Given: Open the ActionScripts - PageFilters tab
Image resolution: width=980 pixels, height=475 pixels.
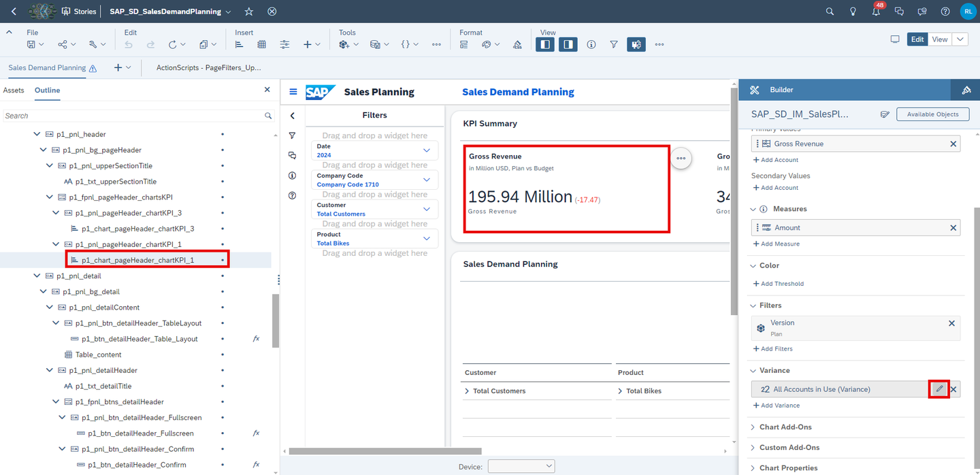Looking at the screenshot, I should 208,67.
